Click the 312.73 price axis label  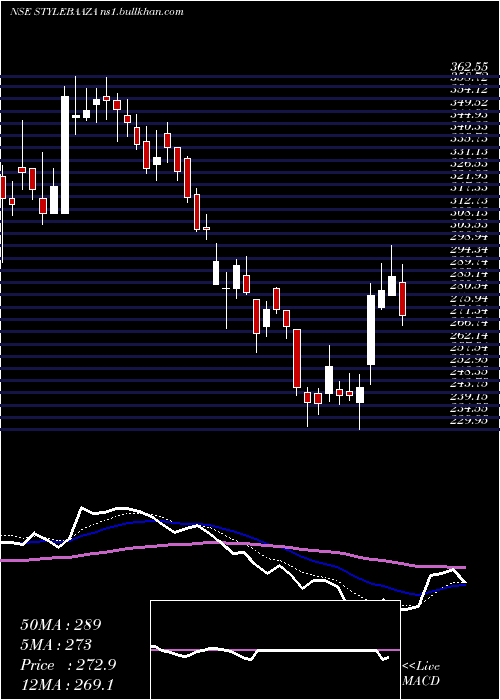pos(468,201)
